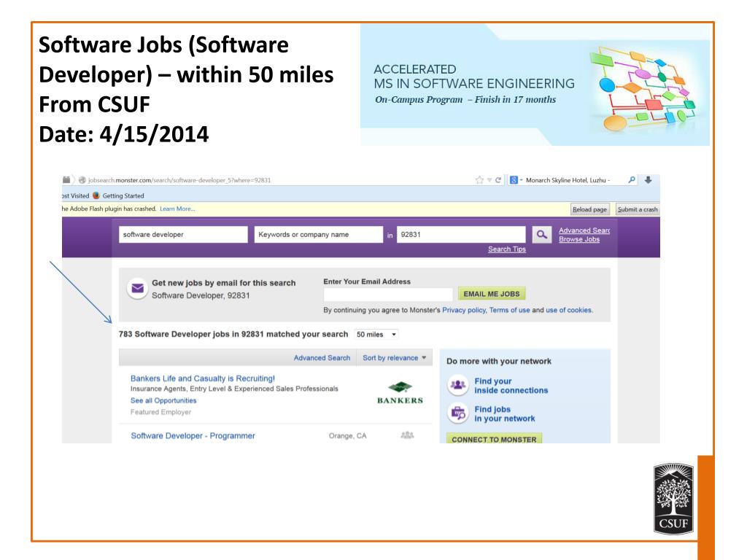Open Privacy policy link
This screenshot has width=747, height=560.
click(x=464, y=310)
